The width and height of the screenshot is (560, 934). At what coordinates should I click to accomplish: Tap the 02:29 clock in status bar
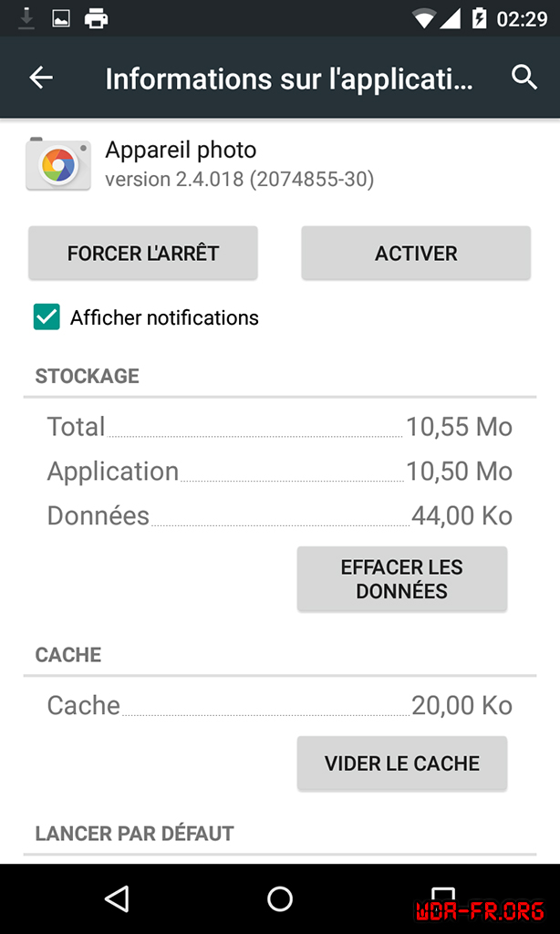(x=523, y=18)
